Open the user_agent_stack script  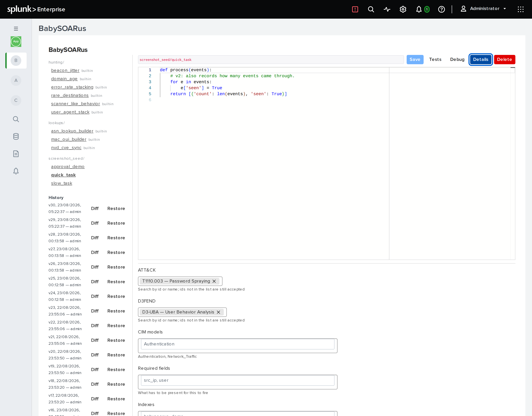tap(70, 112)
